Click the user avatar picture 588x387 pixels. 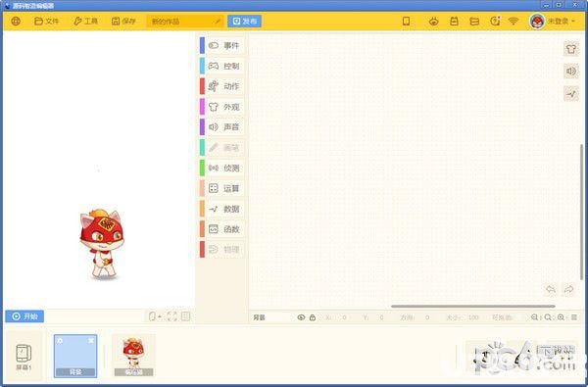coord(537,22)
